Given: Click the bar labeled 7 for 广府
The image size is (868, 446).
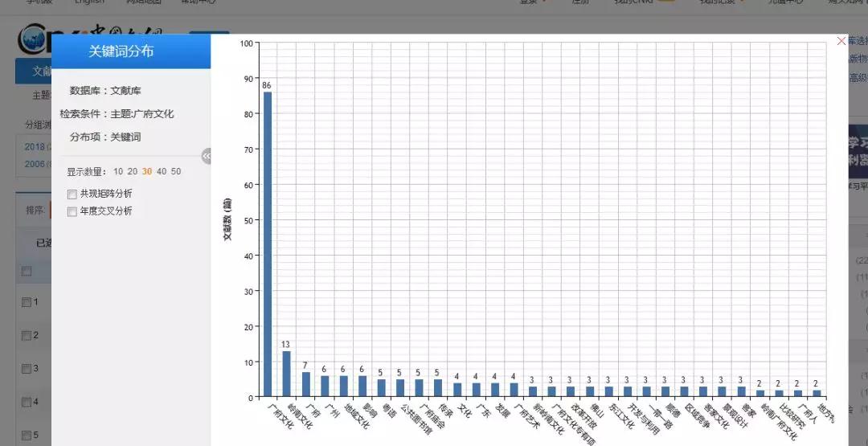Looking at the screenshot, I should pyautogui.click(x=305, y=384).
